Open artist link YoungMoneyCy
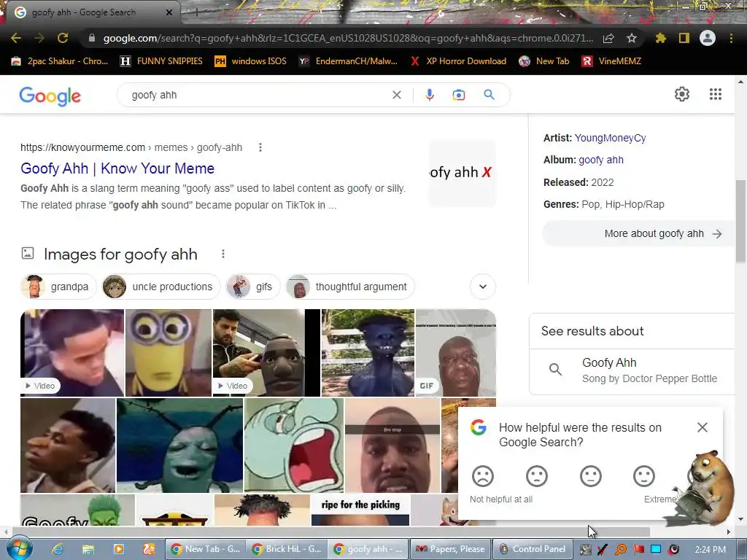 [x=610, y=138]
